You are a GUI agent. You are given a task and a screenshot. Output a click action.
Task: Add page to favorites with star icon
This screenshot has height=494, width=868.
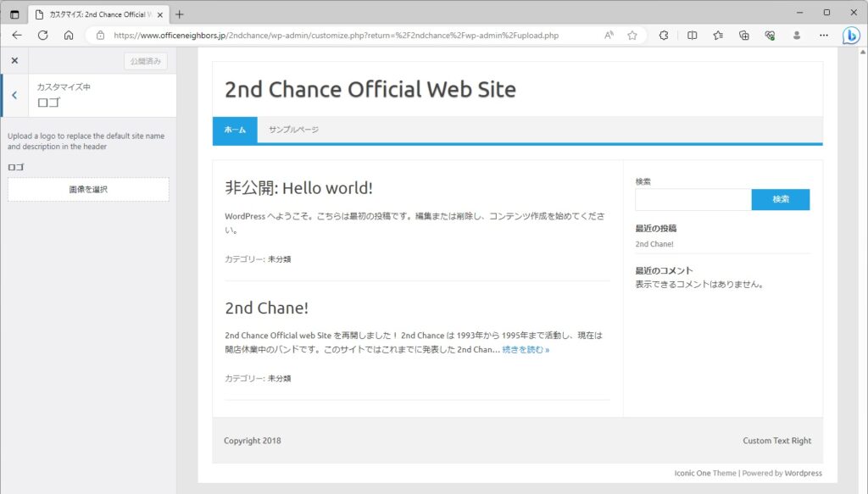tap(632, 36)
